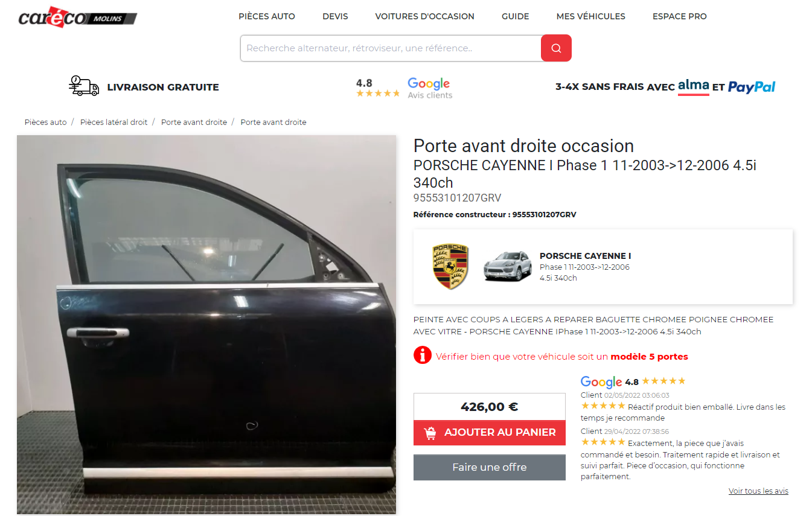
Task: Click the silver Cayenne vehicle thumbnail
Action: tap(508, 266)
